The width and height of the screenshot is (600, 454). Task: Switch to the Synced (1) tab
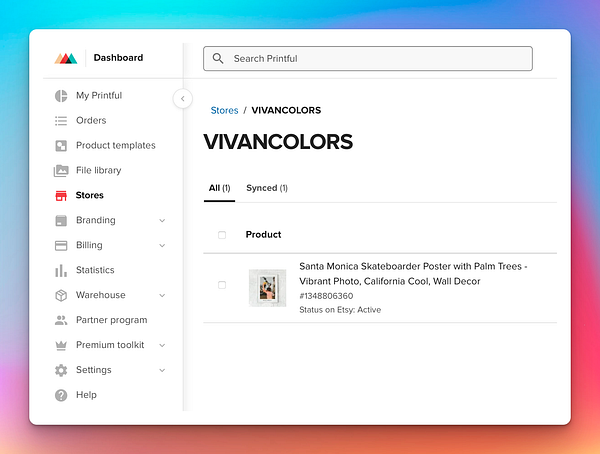click(x=267, y=188)
